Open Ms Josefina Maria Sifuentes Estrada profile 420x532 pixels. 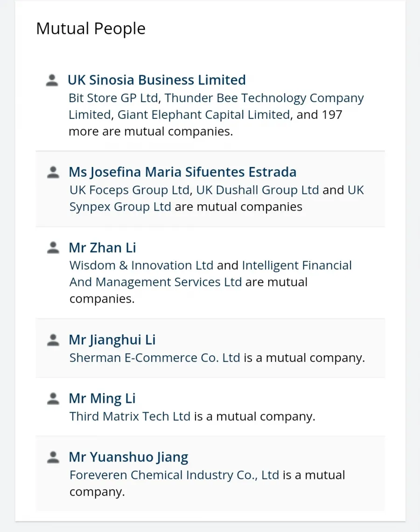(182, 172)
